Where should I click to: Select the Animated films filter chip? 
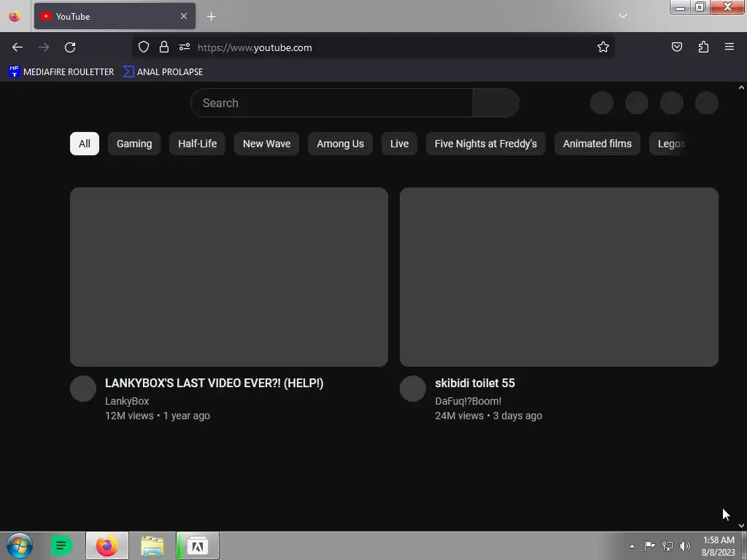click(597, 144)
